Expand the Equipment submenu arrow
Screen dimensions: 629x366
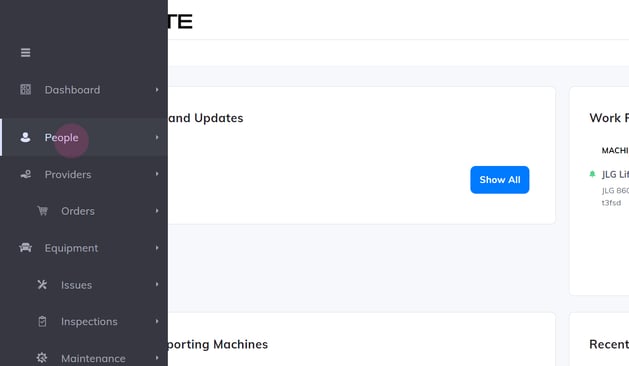coord(157,248)
